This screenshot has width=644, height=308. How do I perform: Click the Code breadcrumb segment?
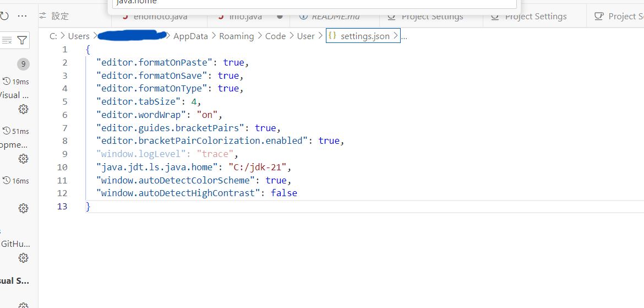click(275, 36)
